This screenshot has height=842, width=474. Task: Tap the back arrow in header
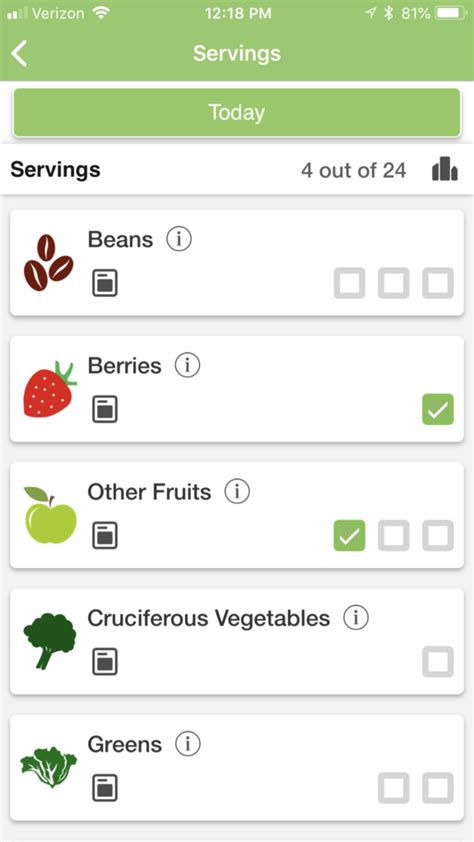click(x=19, y=54)
